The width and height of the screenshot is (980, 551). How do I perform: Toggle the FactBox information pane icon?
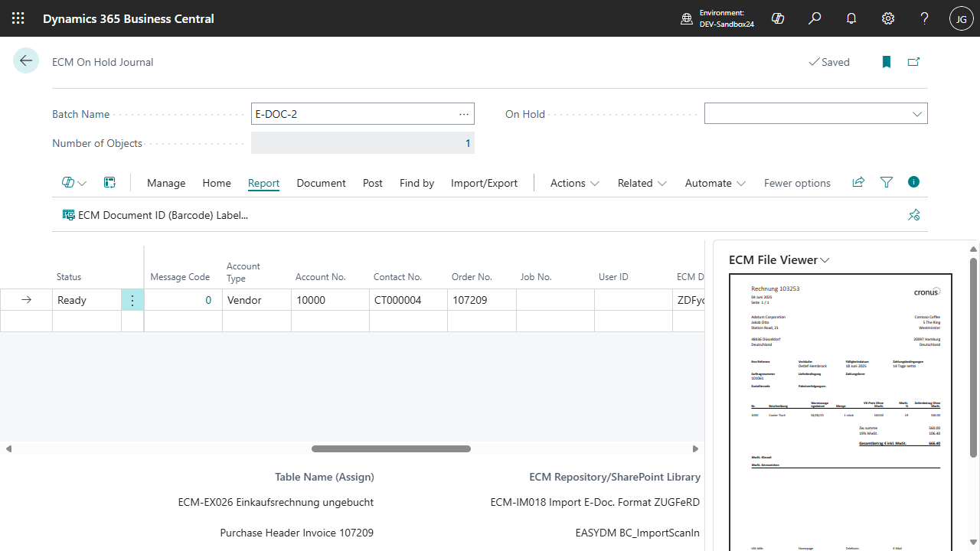pos(913,182)
